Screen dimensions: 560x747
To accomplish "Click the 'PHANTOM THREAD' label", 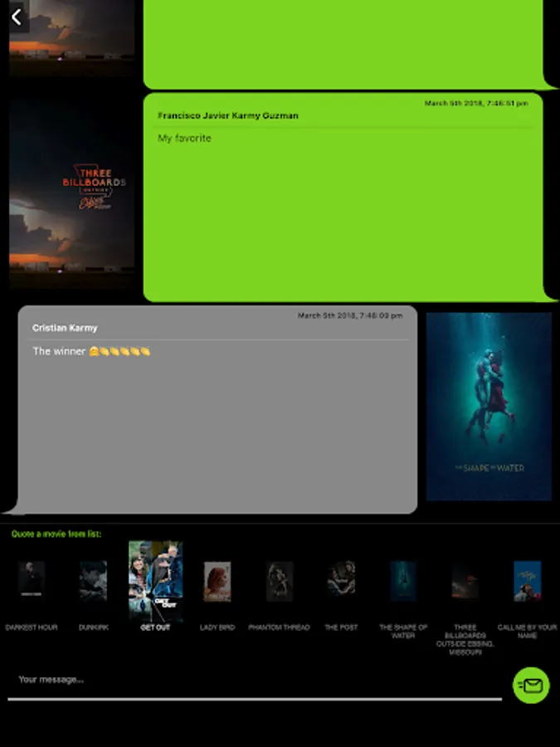I will click(279, 627).
